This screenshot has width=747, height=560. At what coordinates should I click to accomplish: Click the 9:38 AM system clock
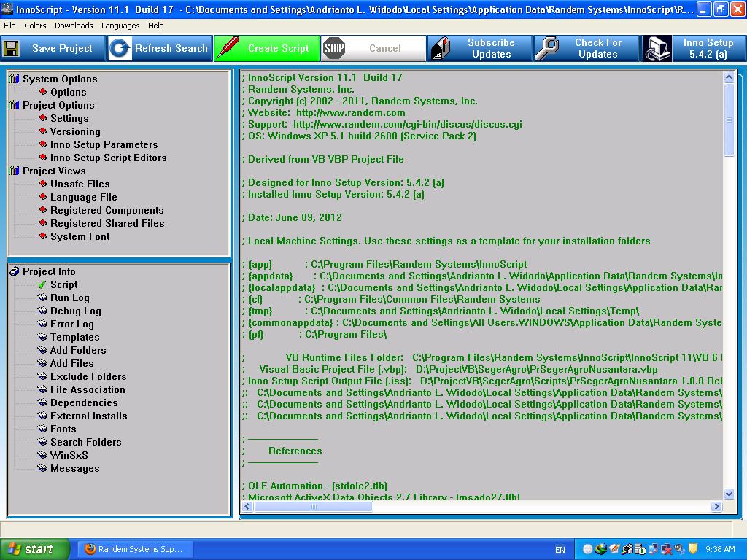point(720,550)
